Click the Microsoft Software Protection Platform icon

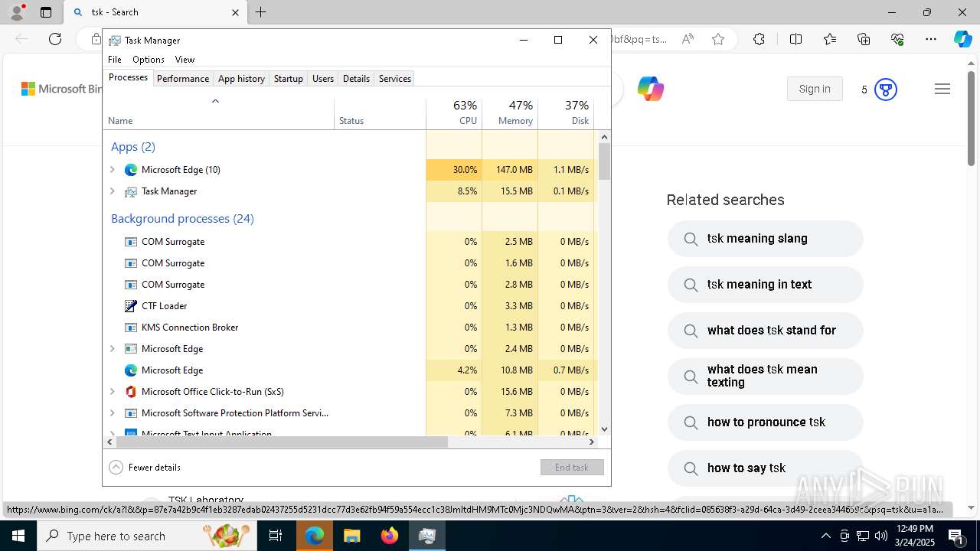click(131, 413)
